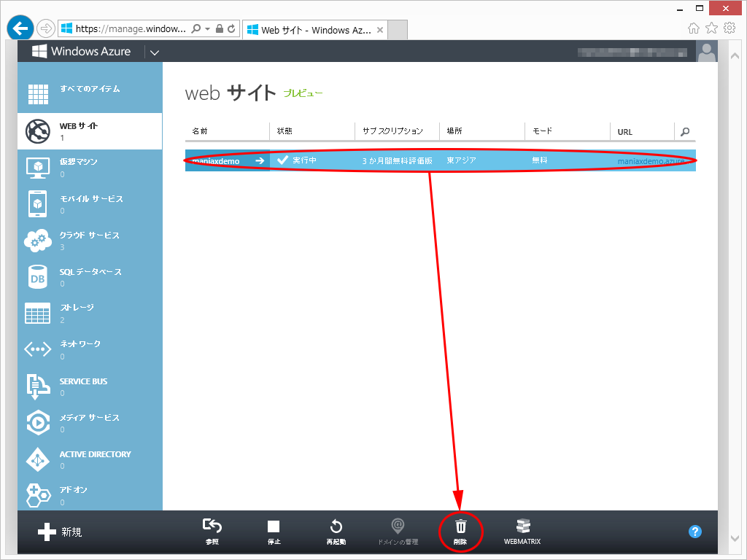Open browser Favorites star icon

pos(711,28)
